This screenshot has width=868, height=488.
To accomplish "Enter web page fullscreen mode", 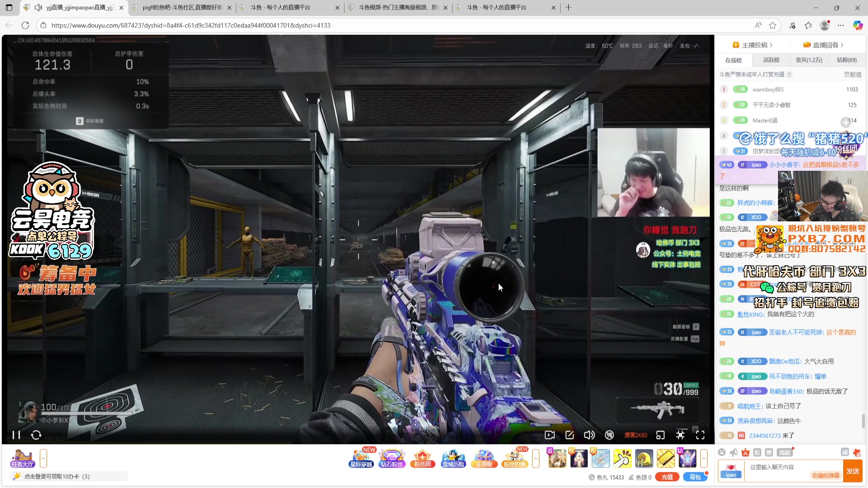I will 680,435.
